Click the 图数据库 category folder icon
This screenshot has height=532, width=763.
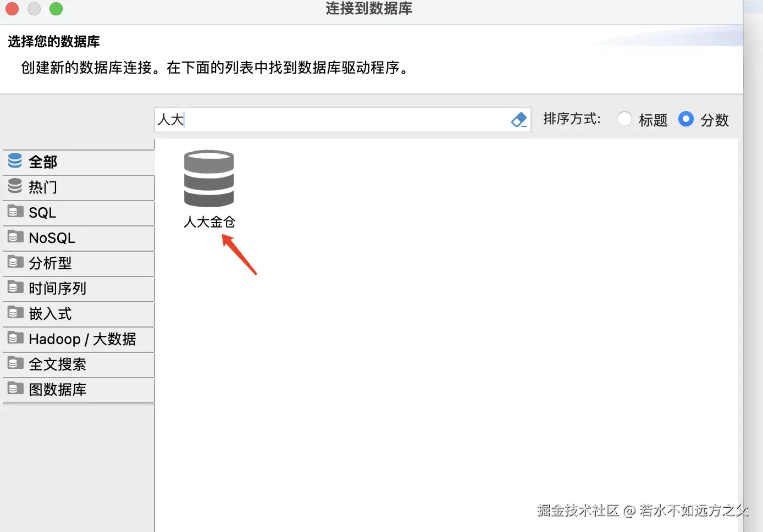point(15,388)
